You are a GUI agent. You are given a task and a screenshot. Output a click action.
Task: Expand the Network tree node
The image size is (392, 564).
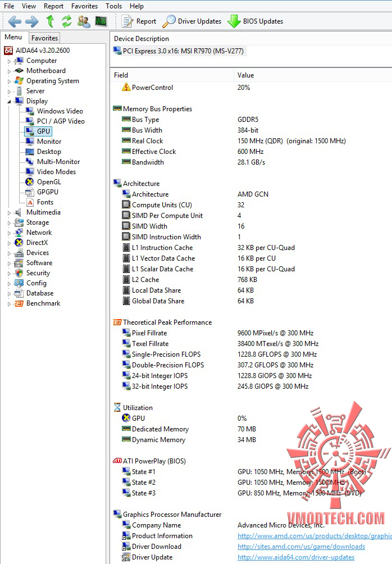10,233
